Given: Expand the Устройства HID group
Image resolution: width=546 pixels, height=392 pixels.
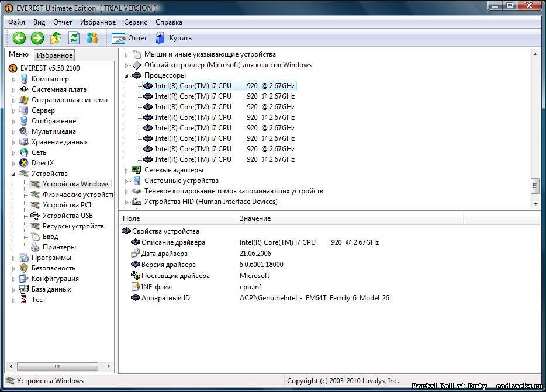Looking at the screenshot, I should [127, 202].
